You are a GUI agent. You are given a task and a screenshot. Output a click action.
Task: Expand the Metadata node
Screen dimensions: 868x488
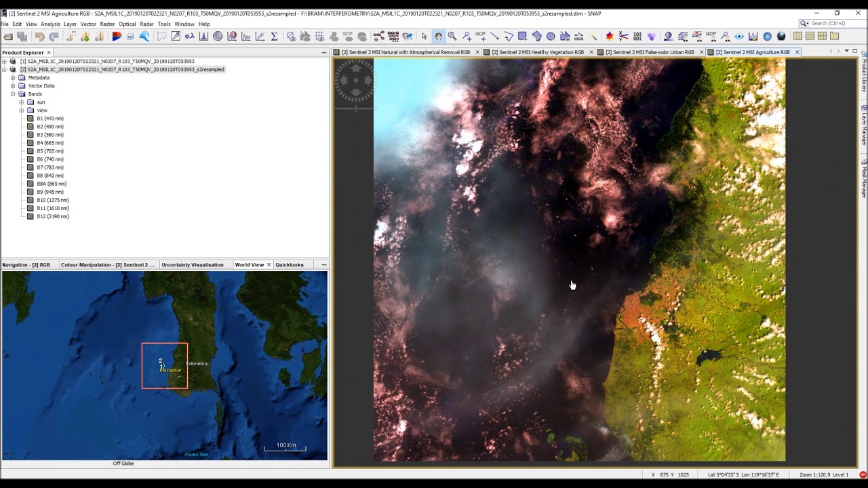point(13,78)
